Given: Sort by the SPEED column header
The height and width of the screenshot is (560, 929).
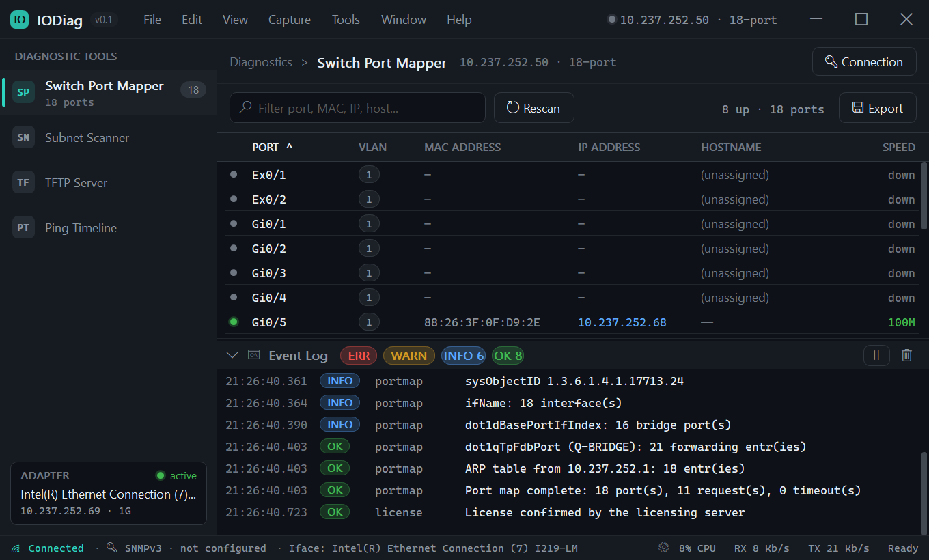Looking at the screenshot, I should coord(899,147).
